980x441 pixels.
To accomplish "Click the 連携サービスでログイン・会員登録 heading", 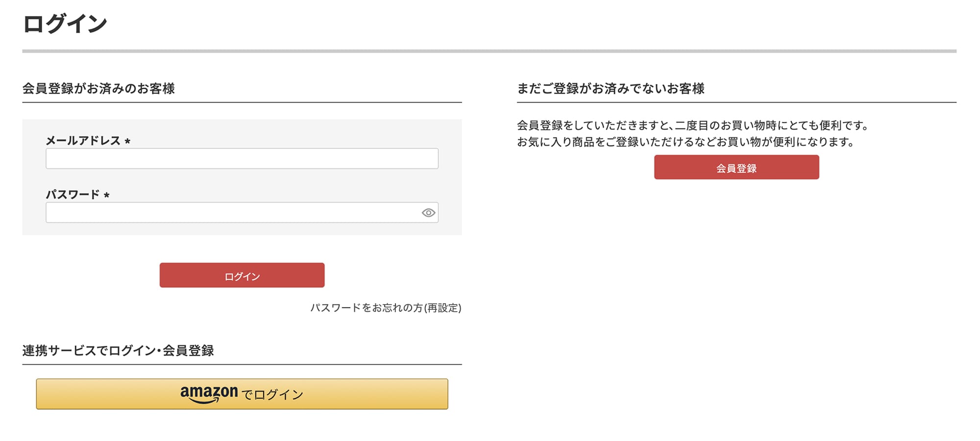I will 118,351.
